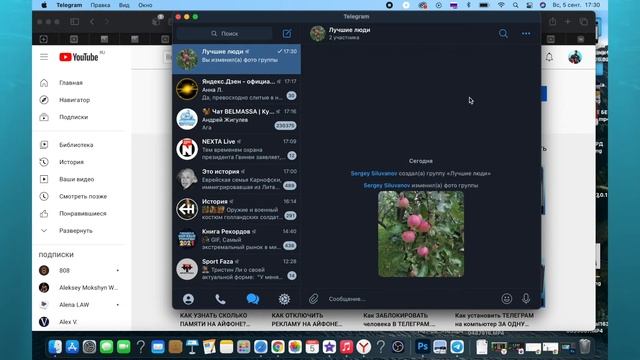
Task: Open the История channel in the chat list
Action: (237, 209)
